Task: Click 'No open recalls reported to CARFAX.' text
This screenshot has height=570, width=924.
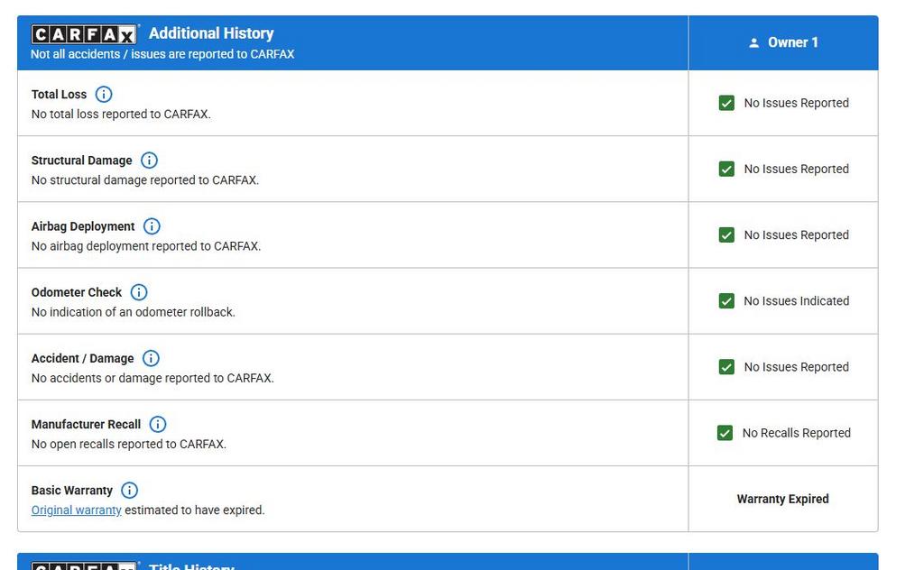Action: click(x=128, y=444)
